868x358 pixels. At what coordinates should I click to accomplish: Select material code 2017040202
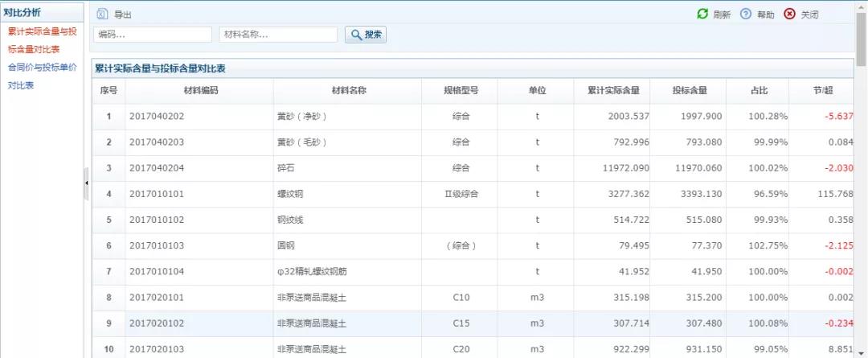tap(157, 117)
